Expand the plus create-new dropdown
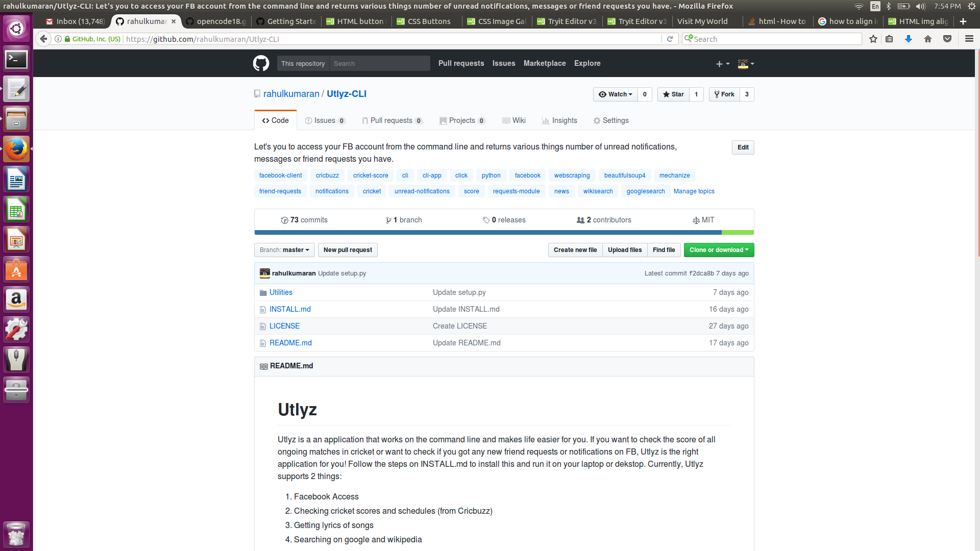980x551 pixels. [x=722, y=64]
